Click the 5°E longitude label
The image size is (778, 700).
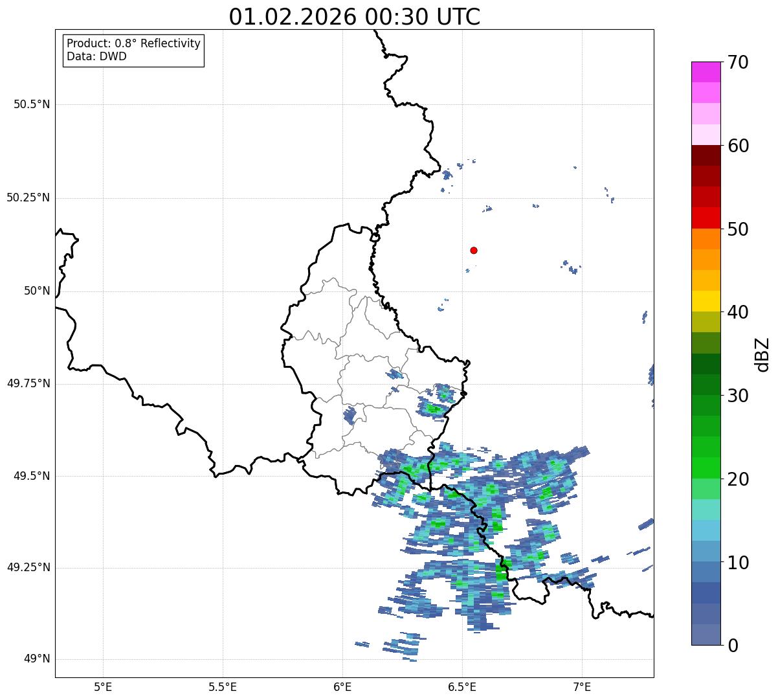point(103,686)
